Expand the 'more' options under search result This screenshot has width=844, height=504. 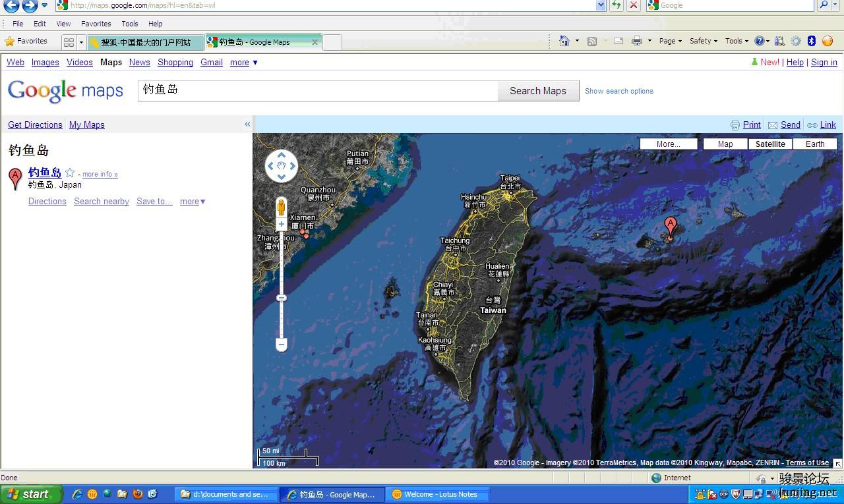[x=193, y=202]
